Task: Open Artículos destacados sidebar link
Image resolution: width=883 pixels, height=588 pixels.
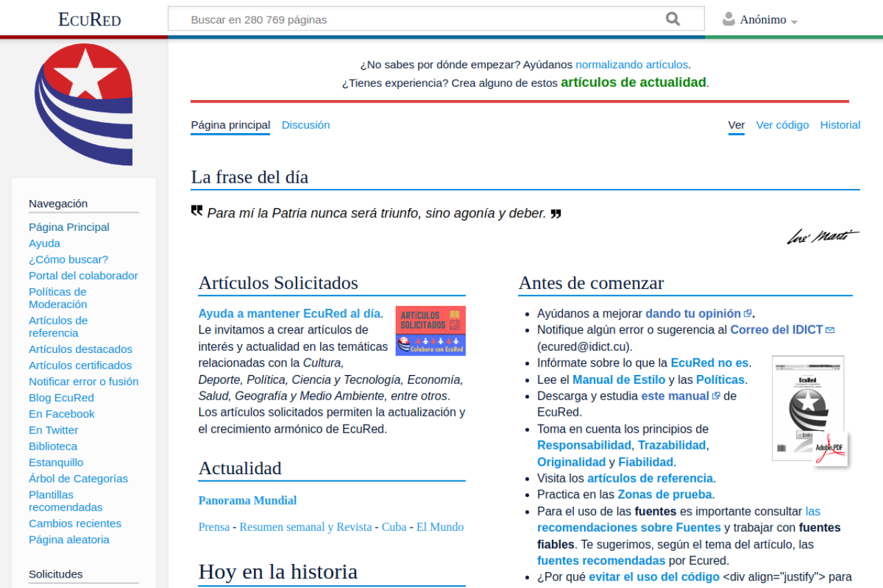Action: coord(81,349)
